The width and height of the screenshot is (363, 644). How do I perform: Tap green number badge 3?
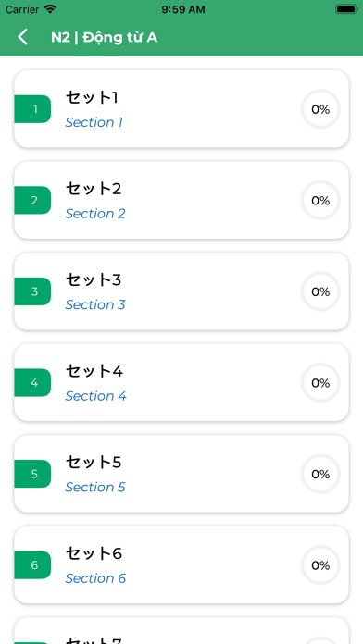click(32, 291)
